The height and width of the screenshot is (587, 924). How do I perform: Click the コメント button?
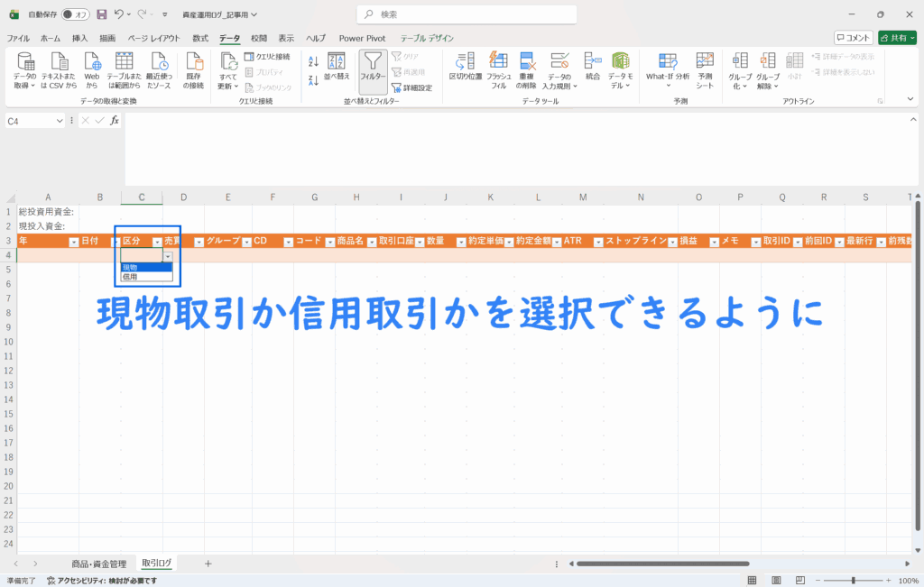[854, 38]
